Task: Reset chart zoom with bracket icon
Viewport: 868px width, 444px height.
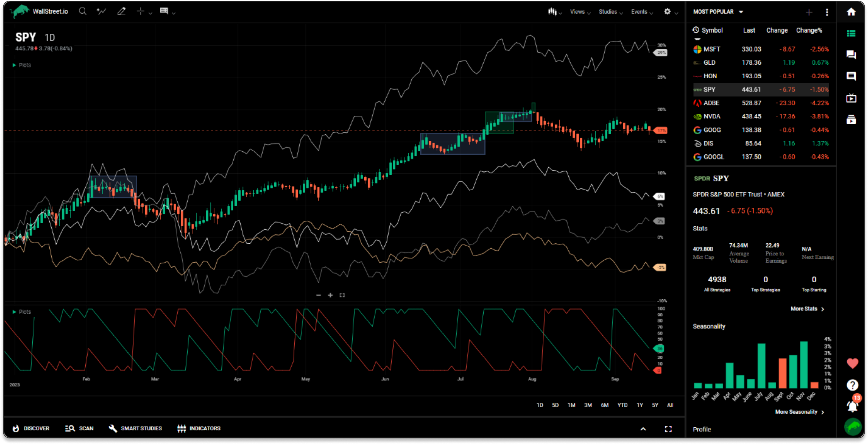Action: tap(342, 295)
